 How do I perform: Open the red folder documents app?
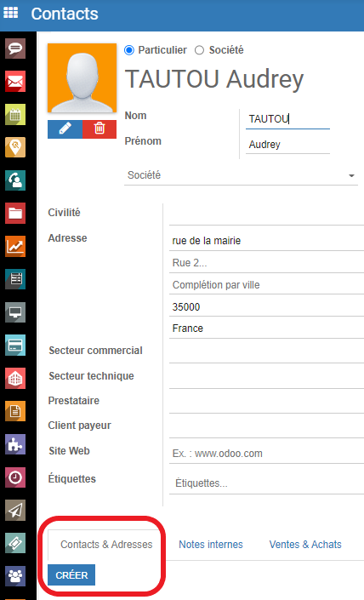coord(15,213)
